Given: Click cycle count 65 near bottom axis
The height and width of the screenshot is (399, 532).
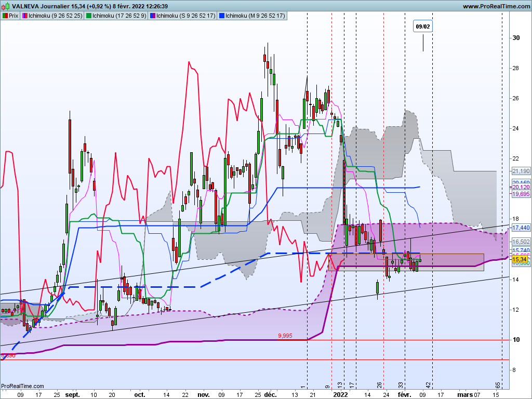Looking at the screenshot, I should (498, 385).
